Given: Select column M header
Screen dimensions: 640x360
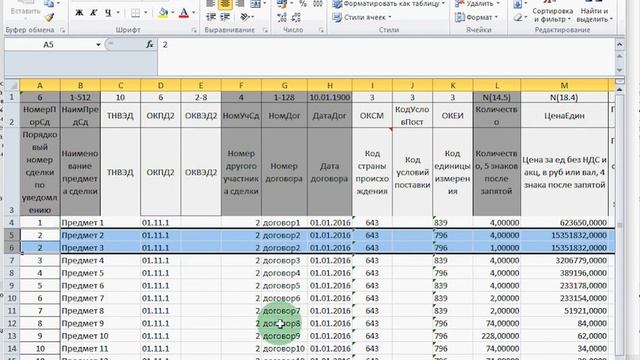Looking at the screenshot, I should tap(564, 85).
